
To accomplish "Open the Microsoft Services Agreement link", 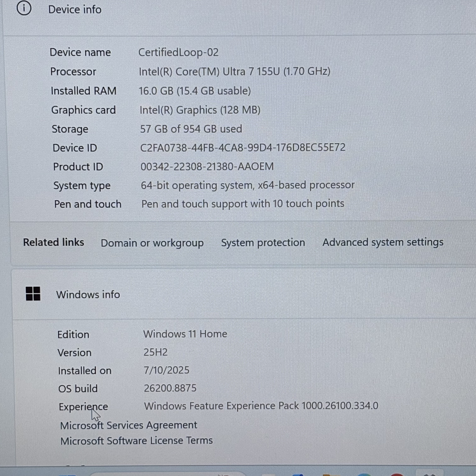I will point(129,425).
